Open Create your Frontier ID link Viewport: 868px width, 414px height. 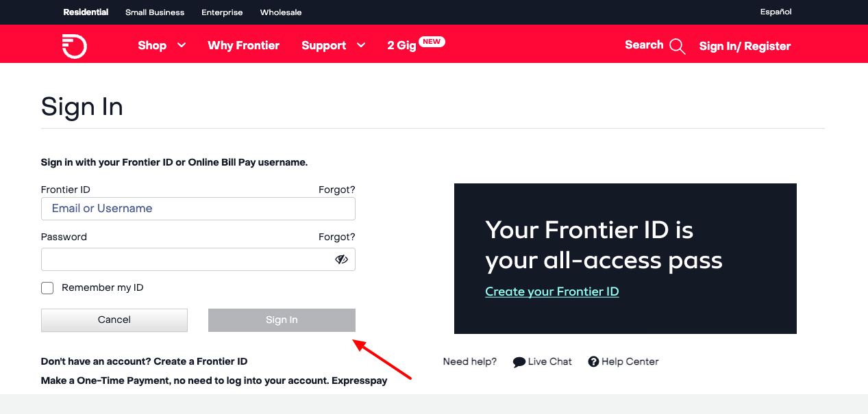click(551, 291)
